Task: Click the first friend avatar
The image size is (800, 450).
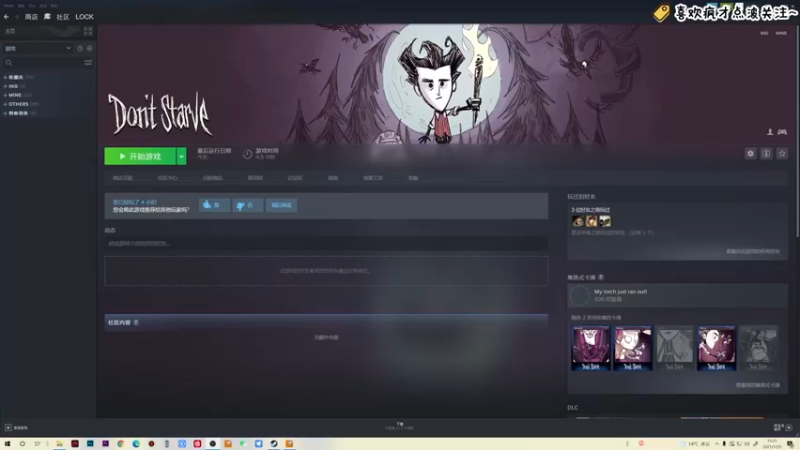Action: coord(578,221)
